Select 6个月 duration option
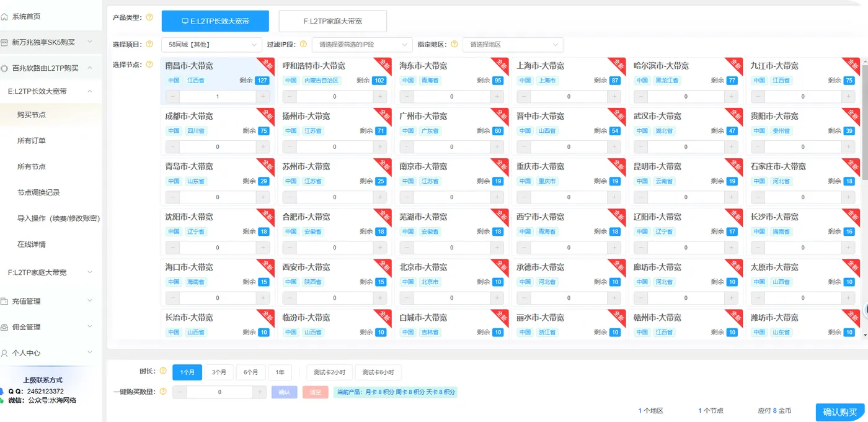This screenshot has height=422, width=868. pos(250,372)
